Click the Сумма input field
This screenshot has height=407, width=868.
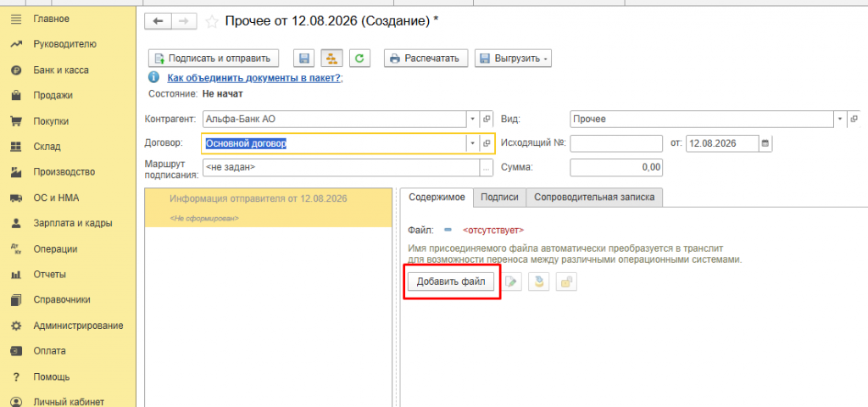[616, 167]
